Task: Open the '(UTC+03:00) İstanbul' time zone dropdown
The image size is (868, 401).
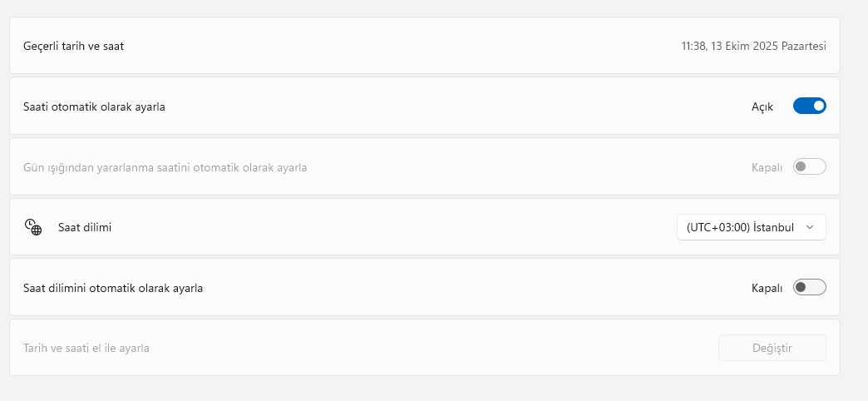Action: [x=752, y=227]
